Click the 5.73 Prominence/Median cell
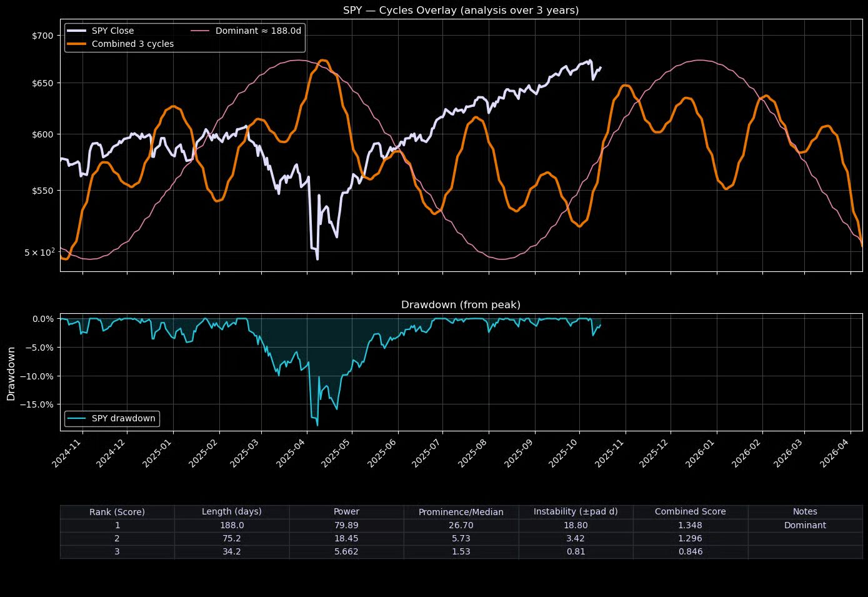 tap(461, 539)
